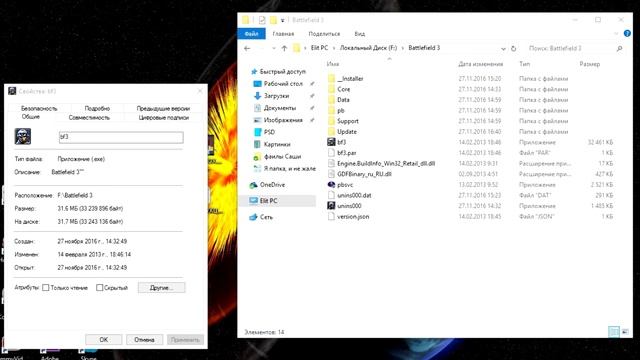Open Изображения in navigation pane
The width and height of the screenshot is (640, 360).
283,120
